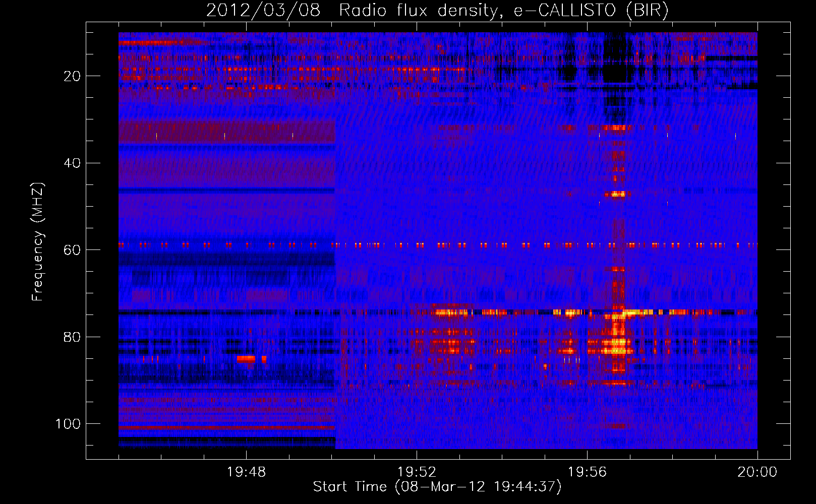Click the 100 frequency tick label
816x504 pixels.
point(68,424)
